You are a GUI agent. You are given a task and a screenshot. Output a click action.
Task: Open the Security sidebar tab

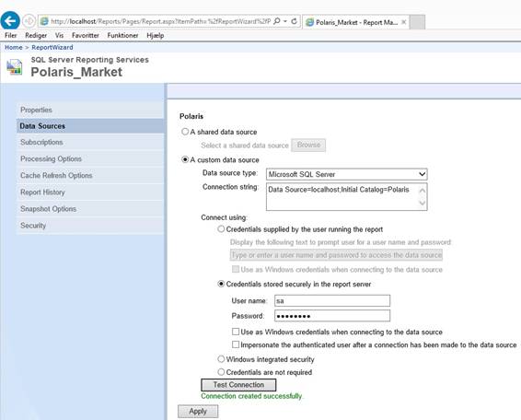coord(90,226)
